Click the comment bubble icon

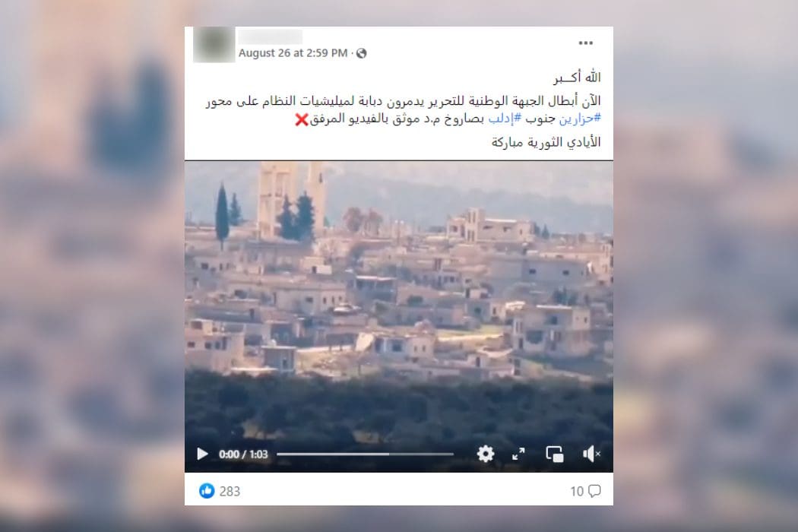coord(594,491)
